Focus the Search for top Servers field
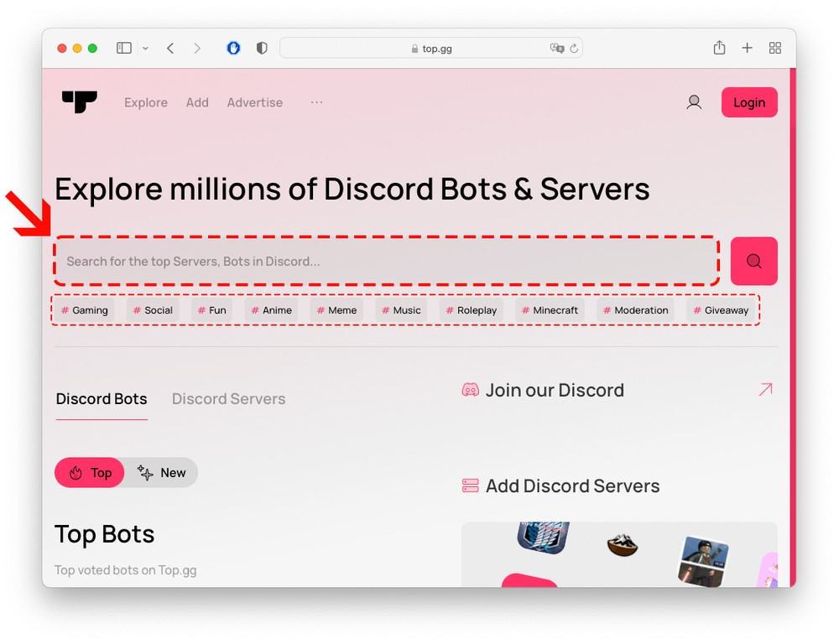Image resolution: width=839 pixels, height=644 pixels. pyautogui.click(x=386, y=261)
